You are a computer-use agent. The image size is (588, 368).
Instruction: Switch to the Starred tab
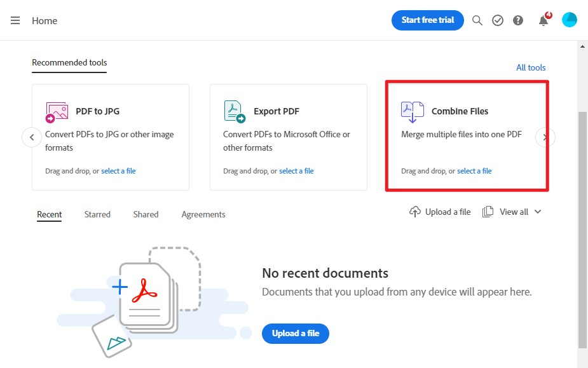pos(97,214)
